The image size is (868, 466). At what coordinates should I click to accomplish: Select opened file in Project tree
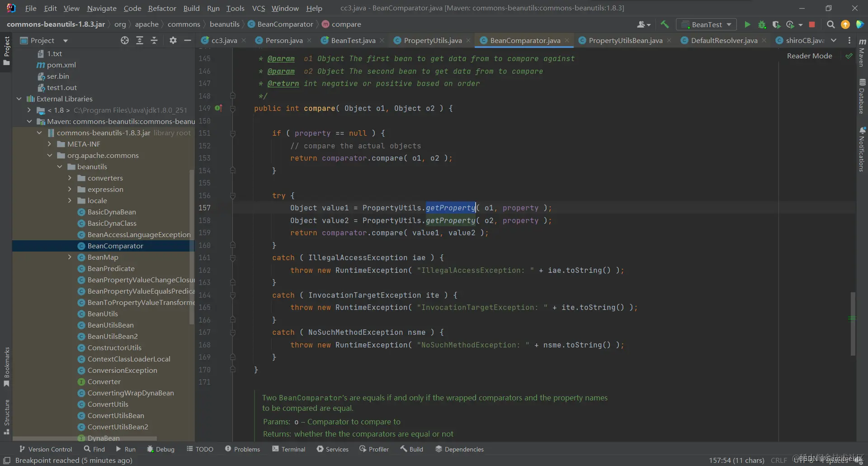point(125,41)
